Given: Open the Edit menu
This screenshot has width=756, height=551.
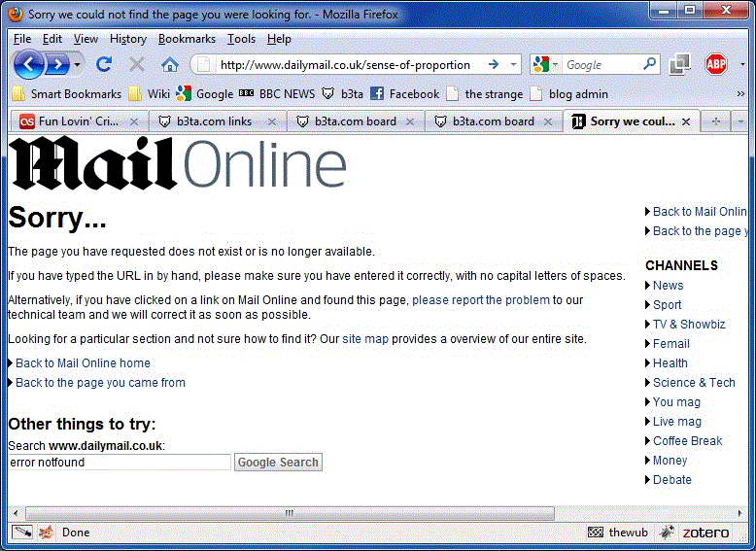Looking at the screenshot, I should click(52, 39).
